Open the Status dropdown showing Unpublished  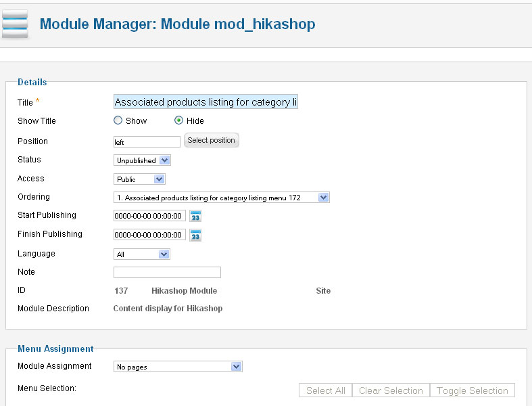(x=142, y=160)
